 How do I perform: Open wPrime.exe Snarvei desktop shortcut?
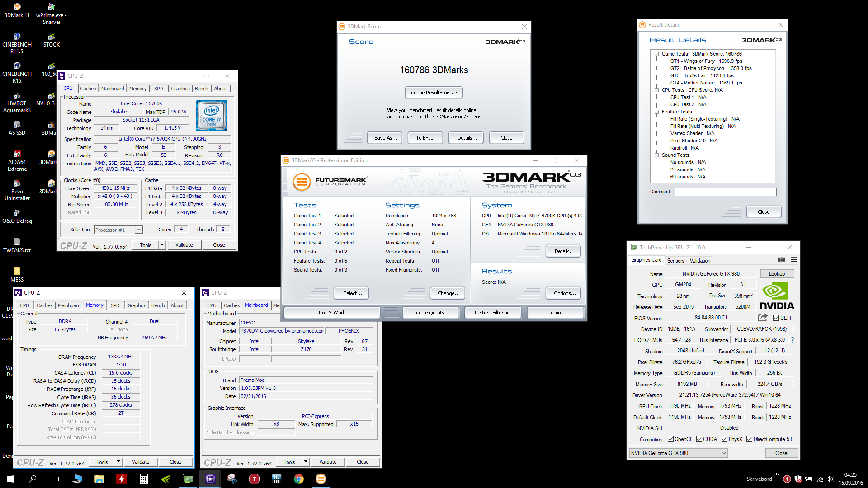pos(52,14)
